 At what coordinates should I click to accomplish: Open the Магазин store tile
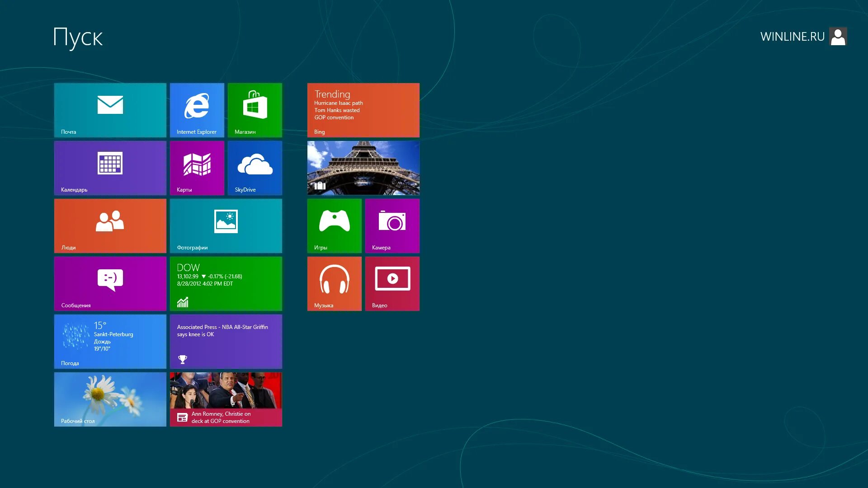[x=255, y=110]
